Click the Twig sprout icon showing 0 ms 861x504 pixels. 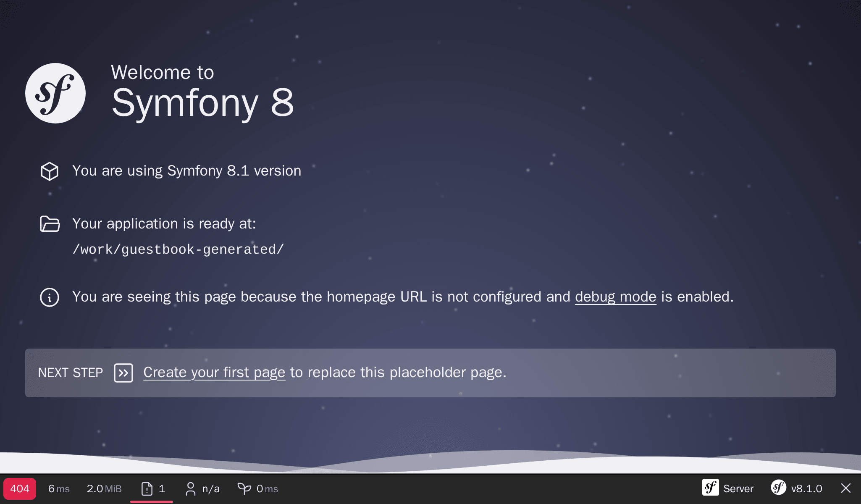[244, 488]
